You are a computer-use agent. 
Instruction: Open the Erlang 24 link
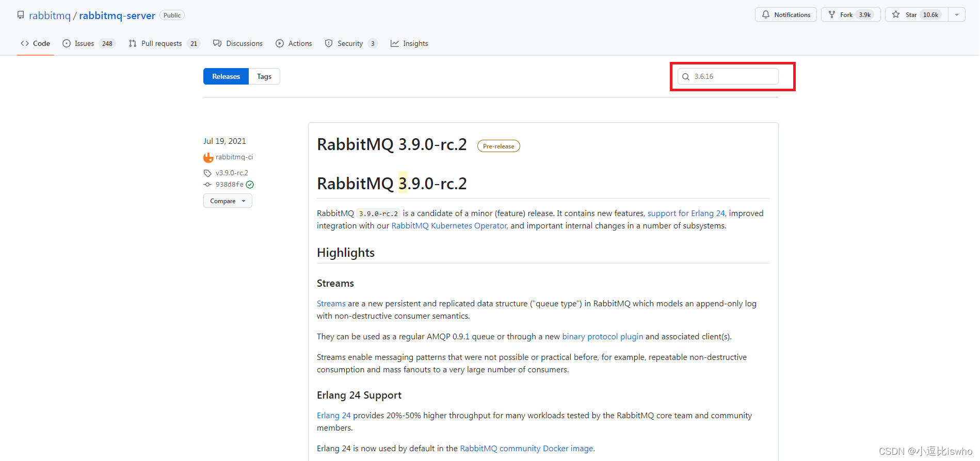pyautogui.click(x=334, y=415)
